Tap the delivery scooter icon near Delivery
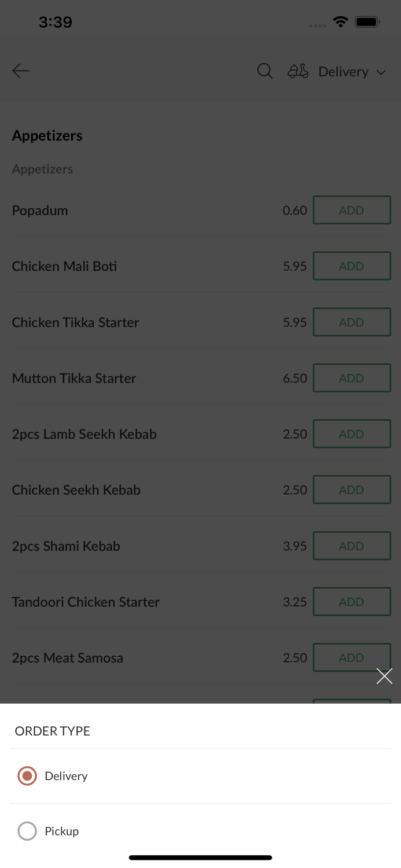This screenshot has height=868, width=401. pyautogui.click(x=297, y=71)
